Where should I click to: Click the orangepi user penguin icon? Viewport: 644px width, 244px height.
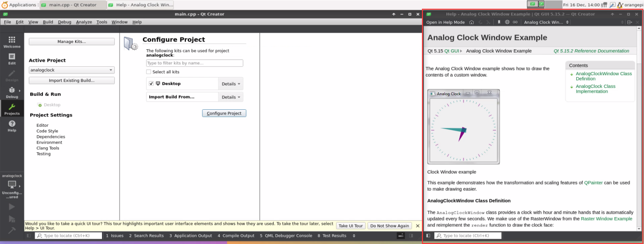[620, 4]
